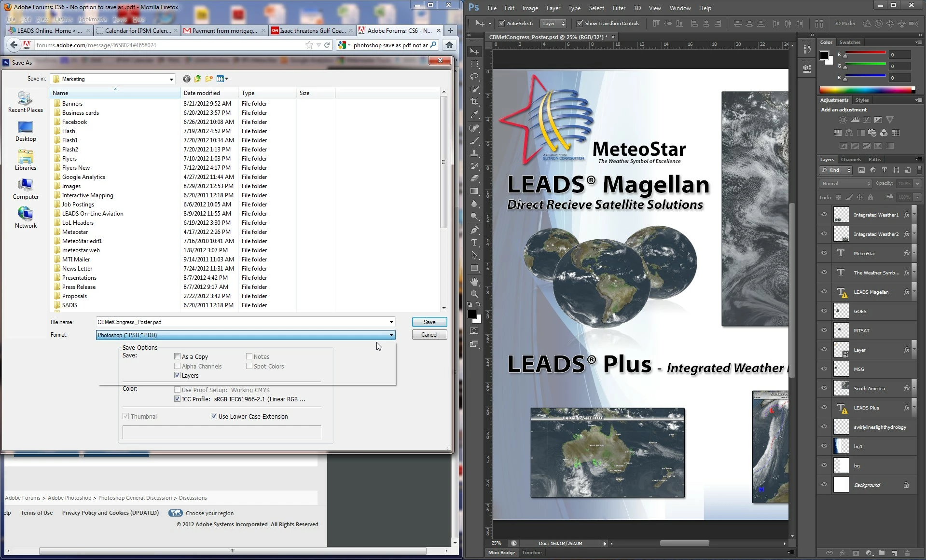926x560 pixels.
Task: Uncheck ICC Profile checkbox
Action: click(177, 399)
